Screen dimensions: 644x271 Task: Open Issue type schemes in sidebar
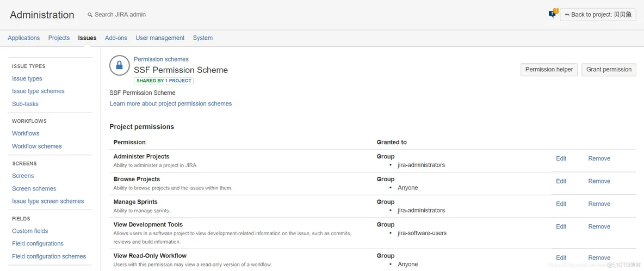pos(38,91)
